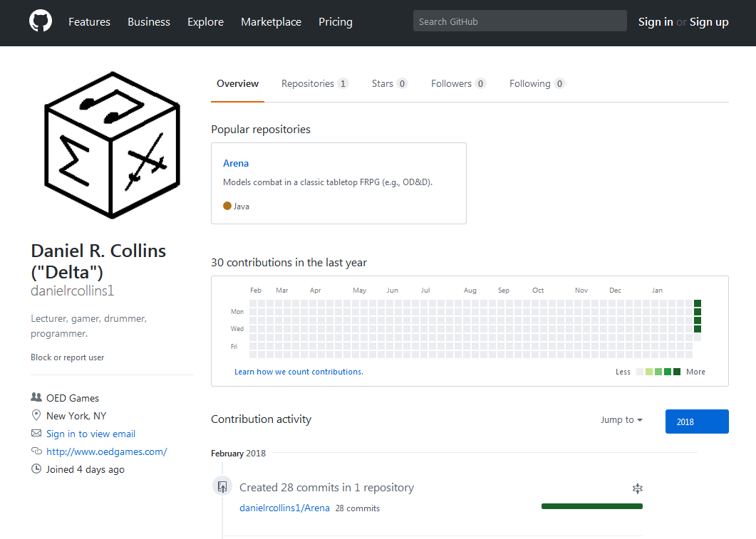Image resolution: width=756 pixels, height=539 pixels.
Task: Open the Marketplace menu item
Action: pyautogui.click(x=271, y=22)
